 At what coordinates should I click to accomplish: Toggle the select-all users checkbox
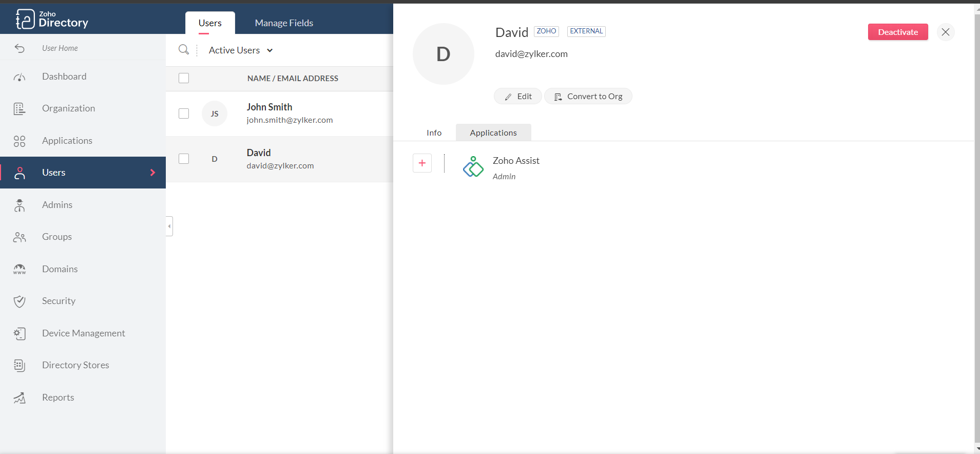(x=184, y=78)
